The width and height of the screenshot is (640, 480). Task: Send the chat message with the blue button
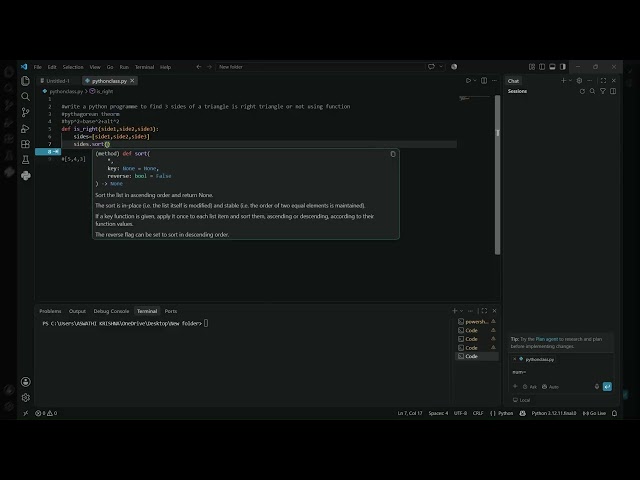coord(607,387)
